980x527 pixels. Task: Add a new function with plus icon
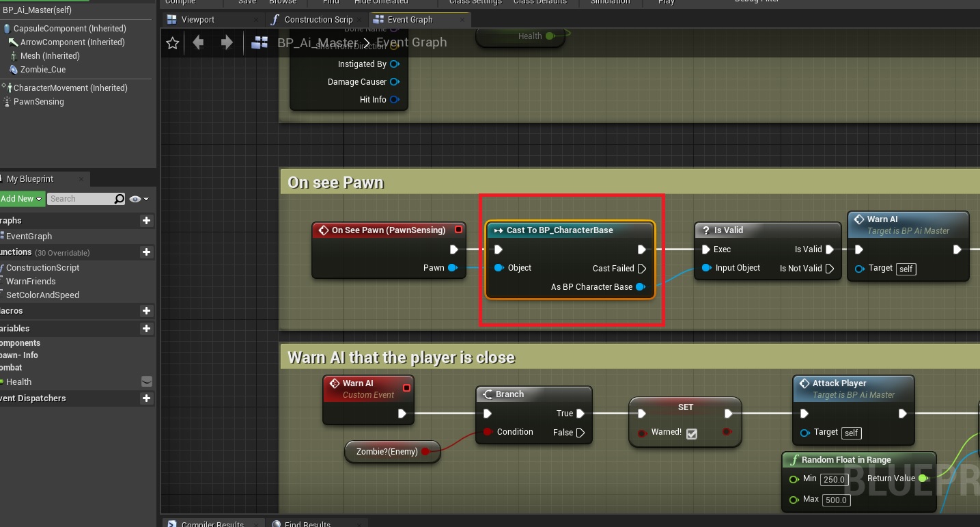pos(145,252)
